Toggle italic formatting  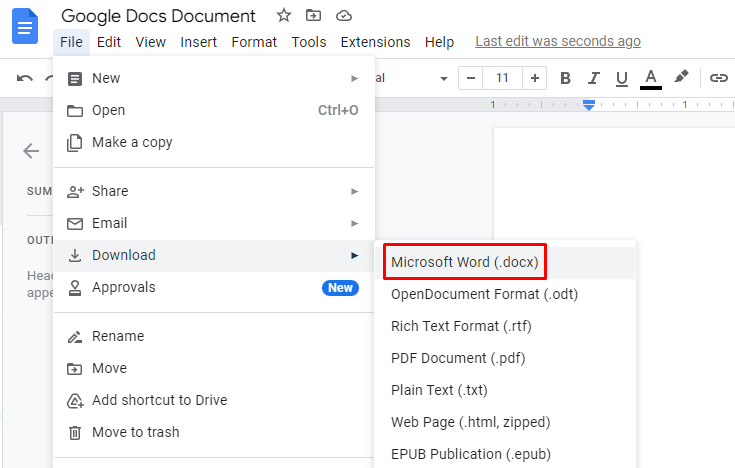tap(593, 78)
